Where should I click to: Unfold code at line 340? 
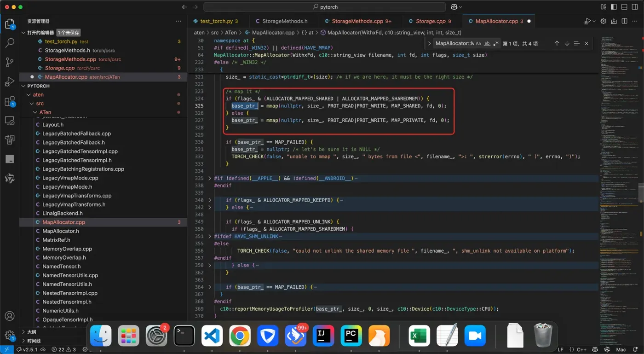pyautogui.click(x=210, y=200)
